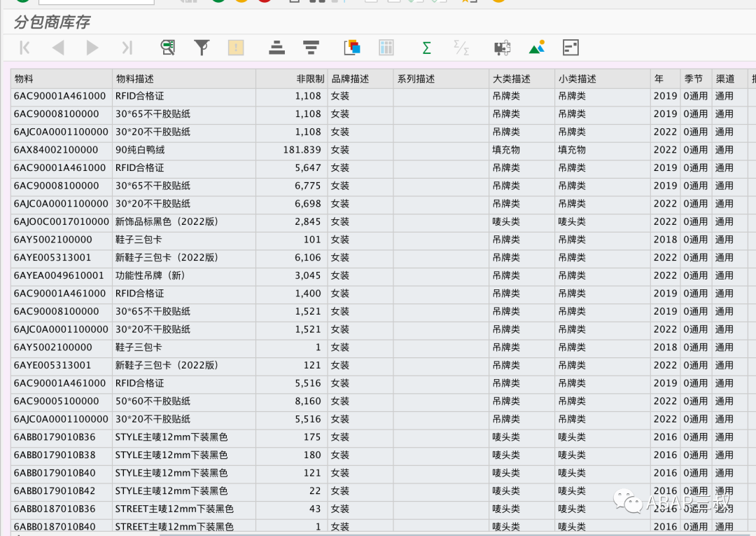Click material cell 6ABB0187010B36
This screenshot has height=536, width=756.
pyautogui.click(x=62, y=509)
